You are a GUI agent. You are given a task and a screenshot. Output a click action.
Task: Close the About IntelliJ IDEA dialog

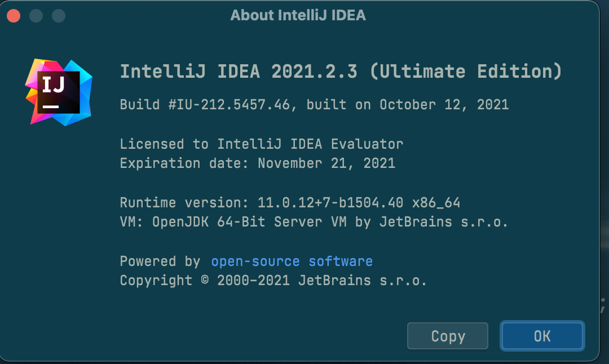pyautogui.click(x=14, y=16)
